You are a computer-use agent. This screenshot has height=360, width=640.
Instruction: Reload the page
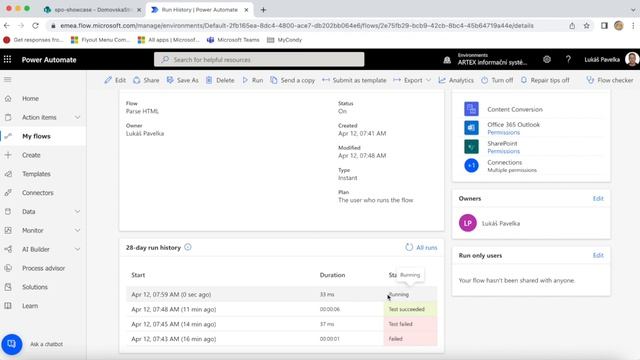coord(36,26)
